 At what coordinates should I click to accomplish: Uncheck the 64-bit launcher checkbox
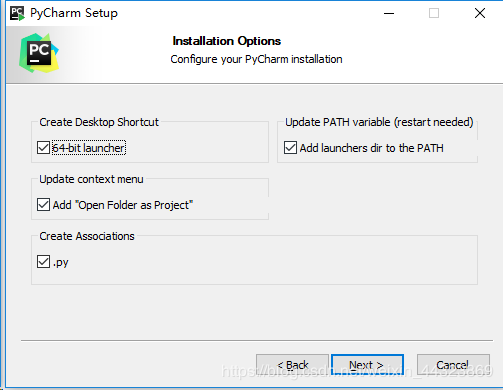[43, 148]
